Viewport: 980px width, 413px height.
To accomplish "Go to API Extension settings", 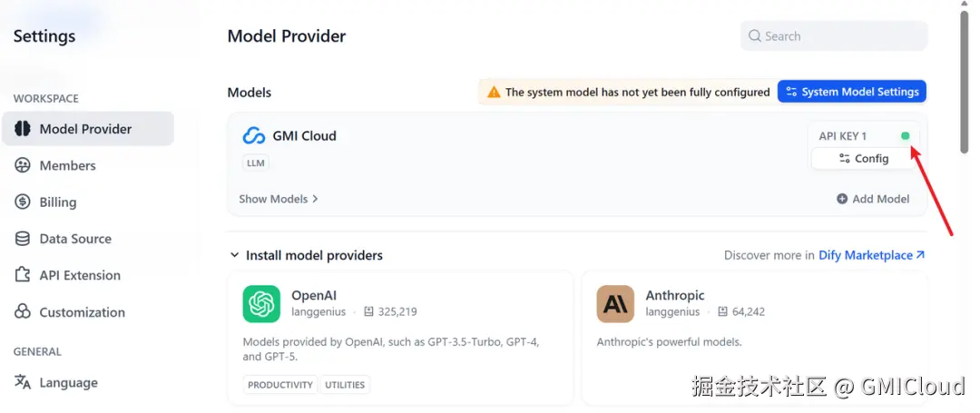I will point(80,275).
